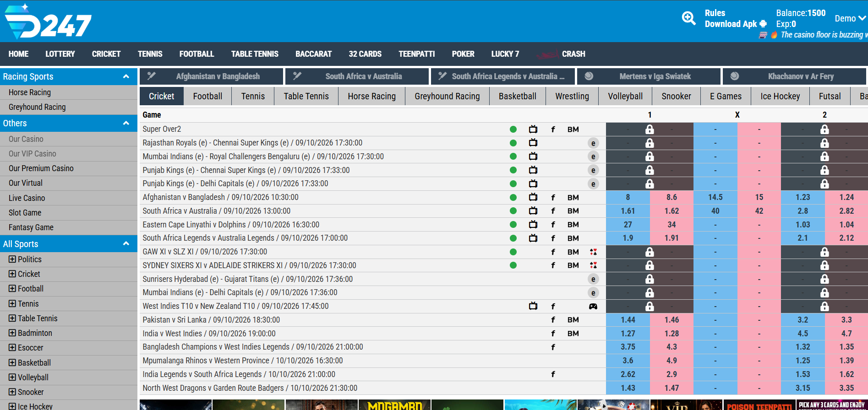Collapse the Racing Sports section

(126, 76)
